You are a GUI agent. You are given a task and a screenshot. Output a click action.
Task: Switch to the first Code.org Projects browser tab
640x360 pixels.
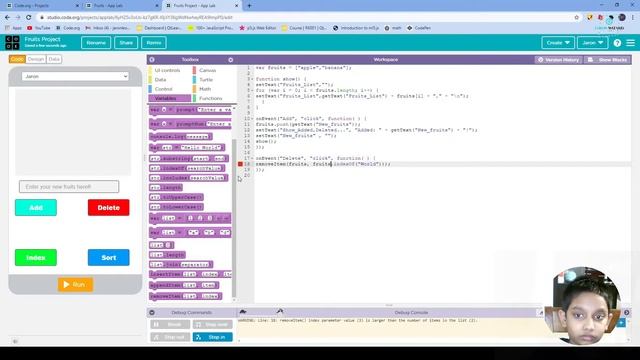pyautogui.click(x=41, y=6)
